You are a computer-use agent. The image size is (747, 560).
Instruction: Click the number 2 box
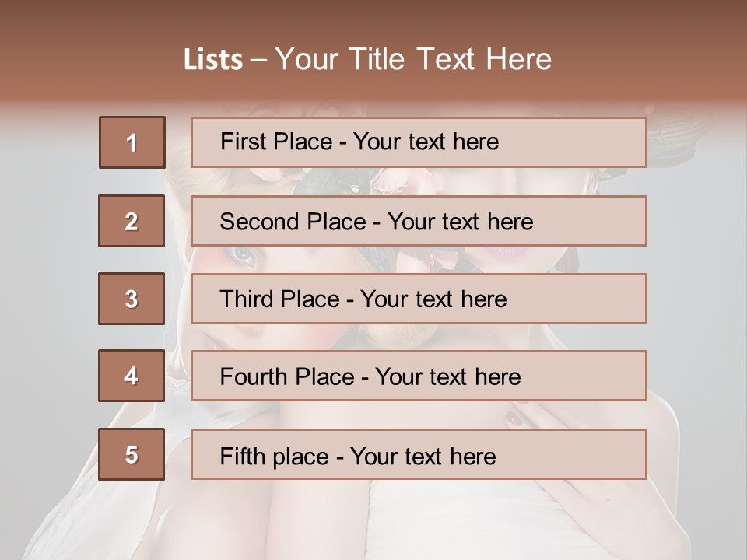click(132, 221)
